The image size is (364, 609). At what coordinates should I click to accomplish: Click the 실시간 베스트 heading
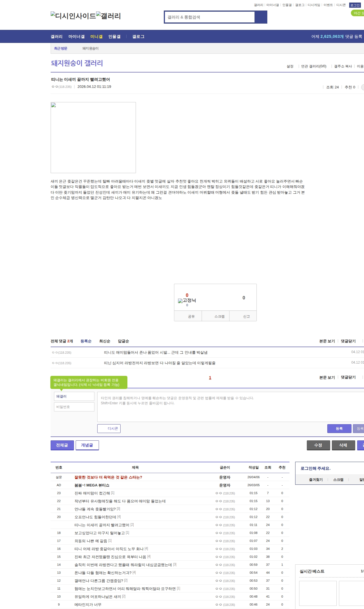[312, 571]
